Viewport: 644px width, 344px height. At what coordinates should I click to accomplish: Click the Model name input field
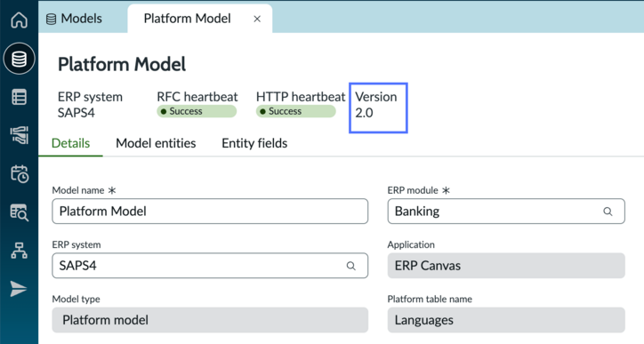(210, 212)
